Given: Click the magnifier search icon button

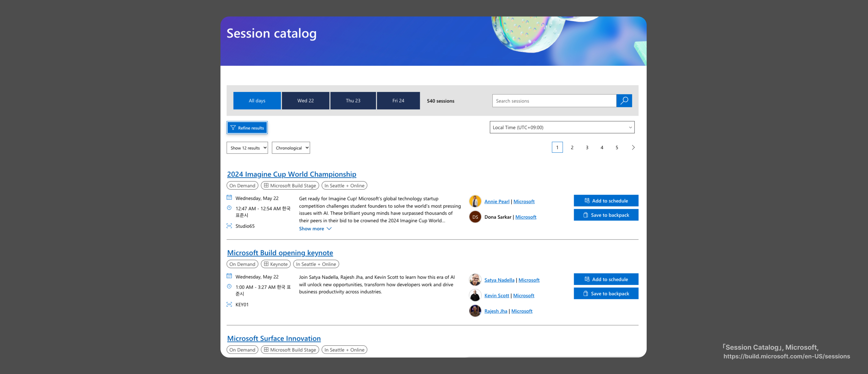Looking at the screenshot, I should (624, 100).
